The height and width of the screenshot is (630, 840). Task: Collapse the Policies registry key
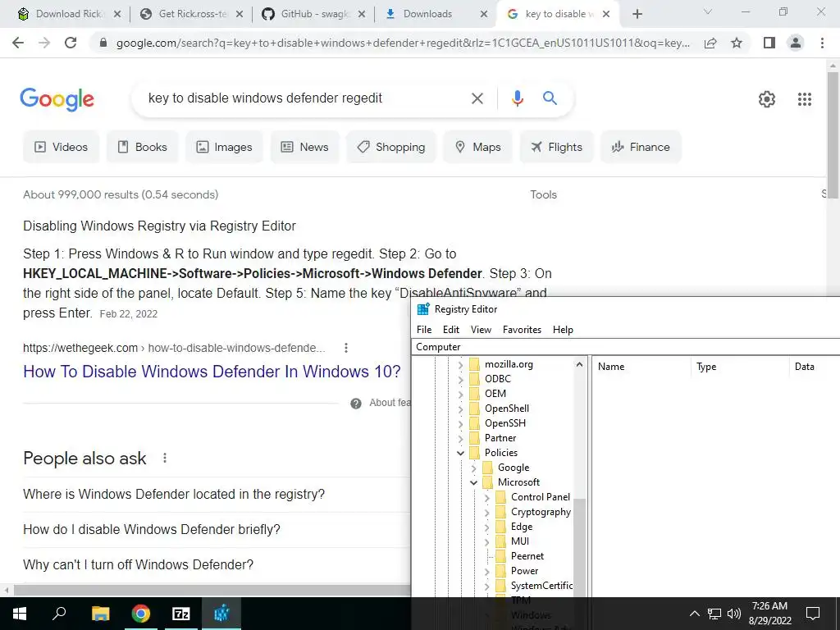460,453
